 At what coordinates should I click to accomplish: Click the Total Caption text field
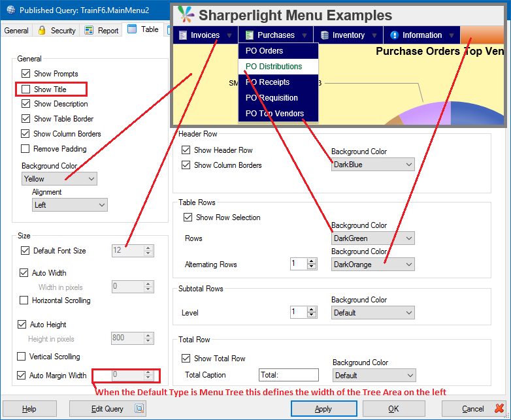tap(289, 375)
